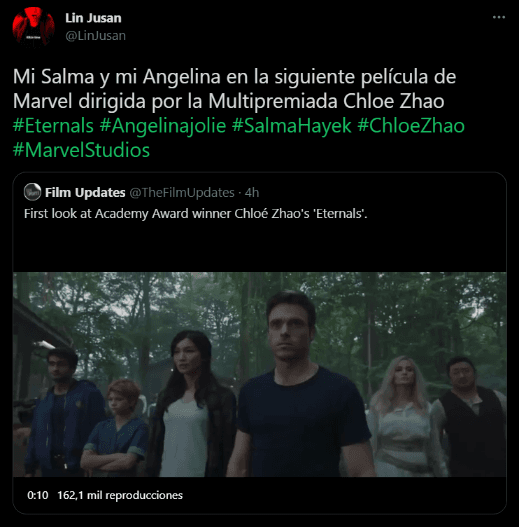
Task: Click the 162,1 mil reproducciones view count
Action: pyautogui.click(x=120, y=495)
